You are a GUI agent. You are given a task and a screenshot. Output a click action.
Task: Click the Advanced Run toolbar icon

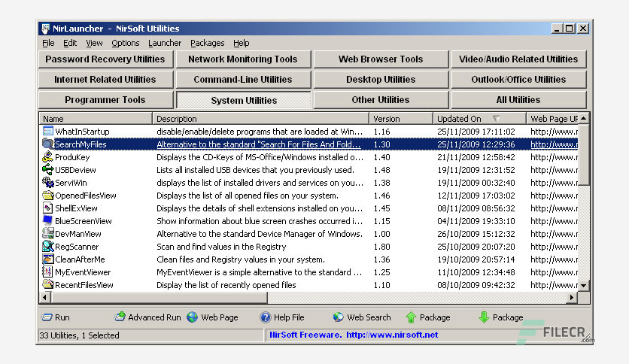coord(120,317)
